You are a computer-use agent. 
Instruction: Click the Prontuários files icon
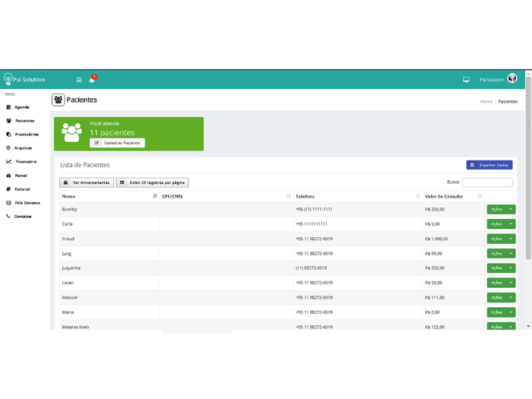click(8, 135)
